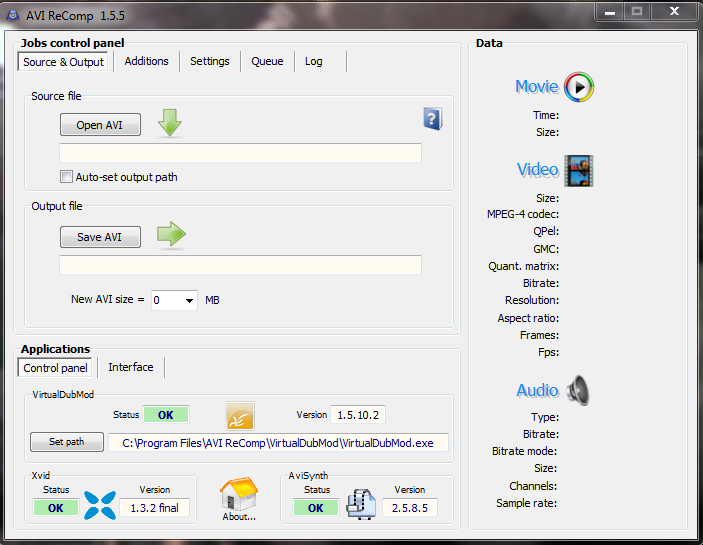Click AVI ReComp title bar app icon

pos(13,15)
